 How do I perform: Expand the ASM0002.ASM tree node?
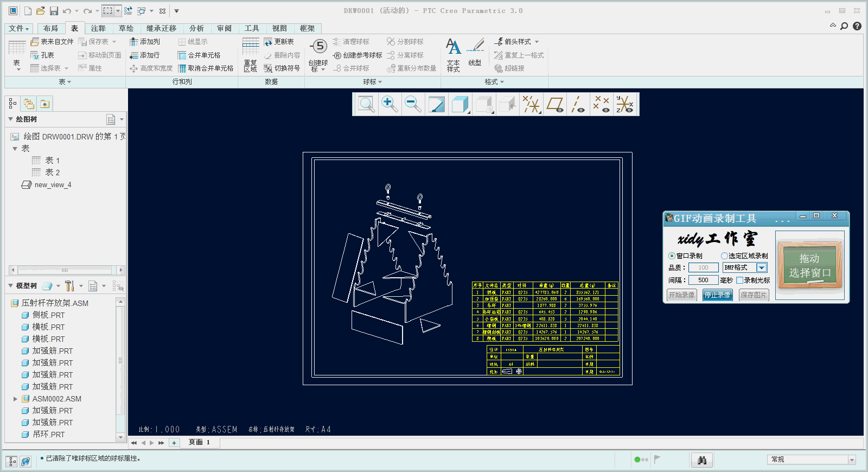[x=15, y=399]
